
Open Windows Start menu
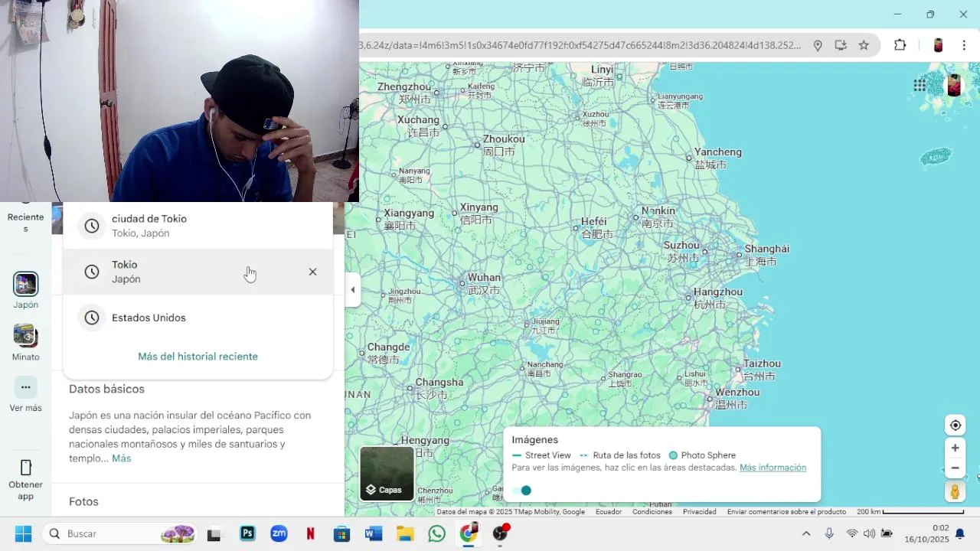[x=24, y=533]
